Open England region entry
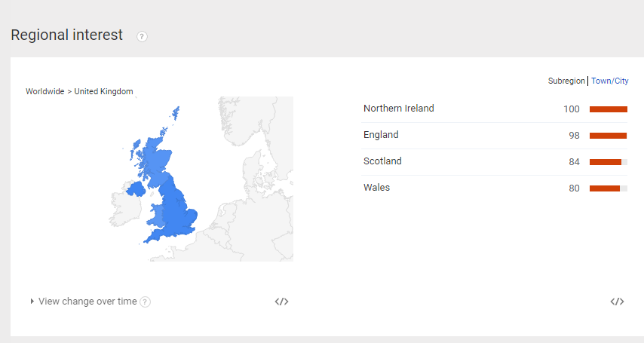 pyautogui.click(x=381, y=135)
